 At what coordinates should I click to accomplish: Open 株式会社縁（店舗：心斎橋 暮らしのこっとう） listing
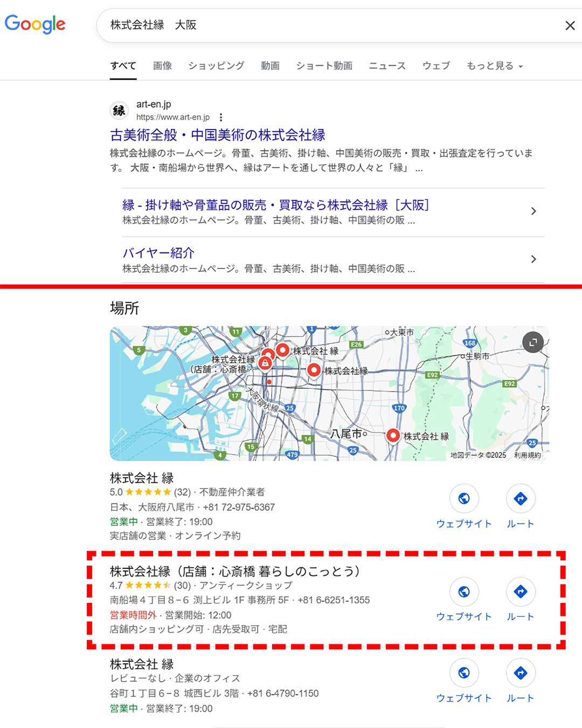coord(235,571)
